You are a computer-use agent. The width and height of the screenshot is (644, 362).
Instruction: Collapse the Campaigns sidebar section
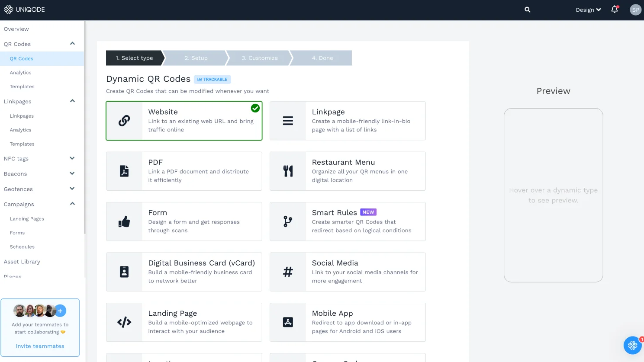pos(72,204)
